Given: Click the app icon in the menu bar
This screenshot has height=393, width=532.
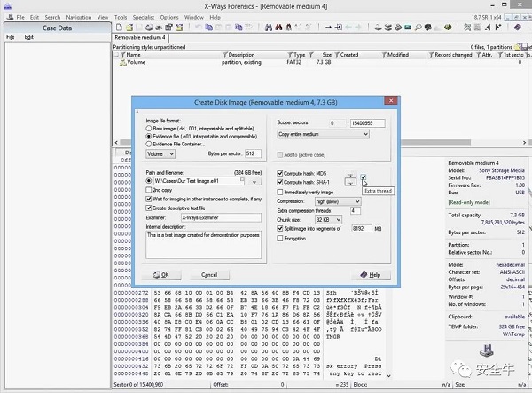Looking at the screenshot, I should pyautogui.click(x=10, y=17).
